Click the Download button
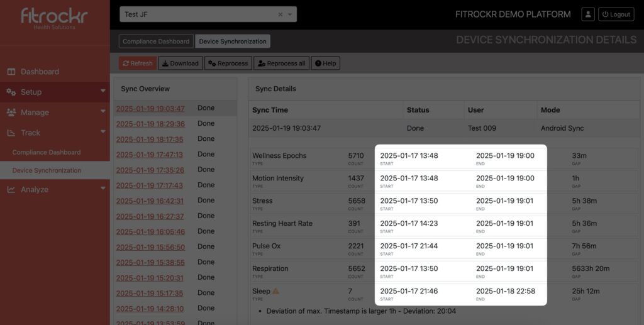 (180, 63)
